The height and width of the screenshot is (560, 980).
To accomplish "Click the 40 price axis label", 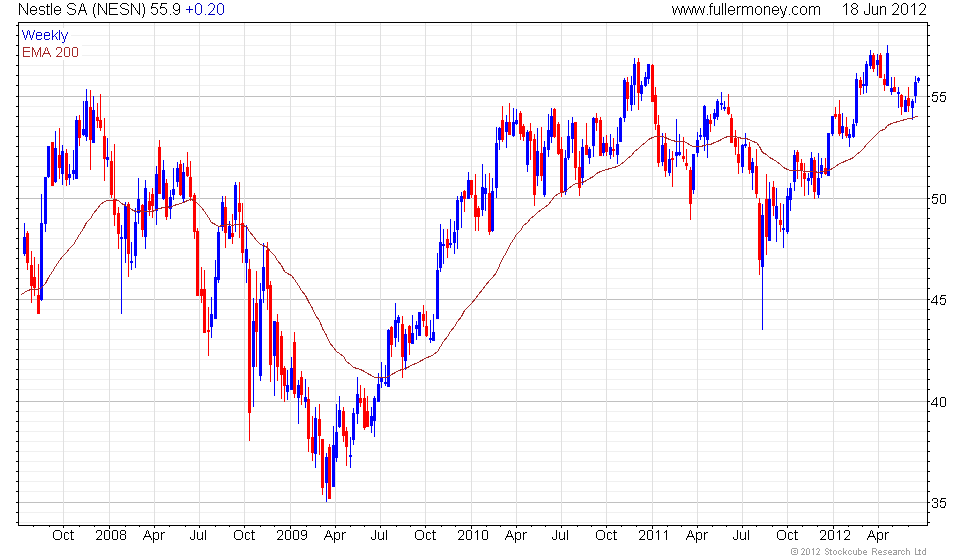I will [x=939, y=402].
